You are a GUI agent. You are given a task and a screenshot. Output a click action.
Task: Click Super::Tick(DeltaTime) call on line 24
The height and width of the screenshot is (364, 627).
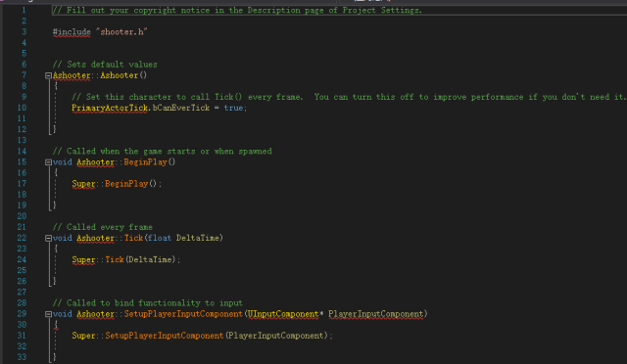126,259
